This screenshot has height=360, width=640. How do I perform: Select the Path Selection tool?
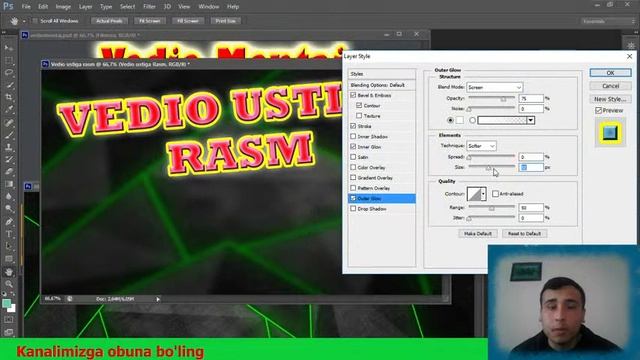(x=9, y=247)
